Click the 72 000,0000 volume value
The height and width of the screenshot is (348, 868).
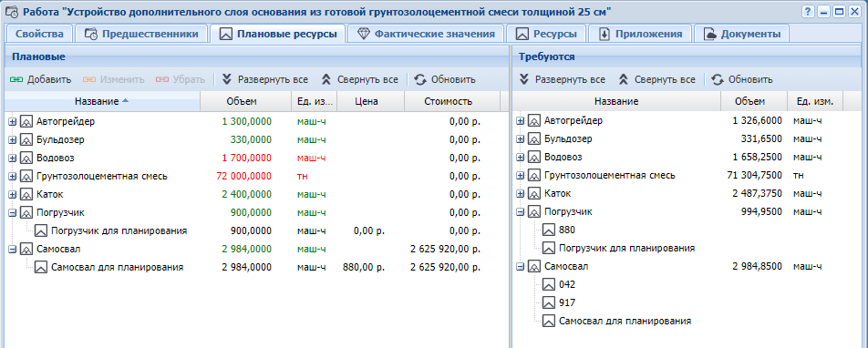pyautogui.click(x=243, y=176)
